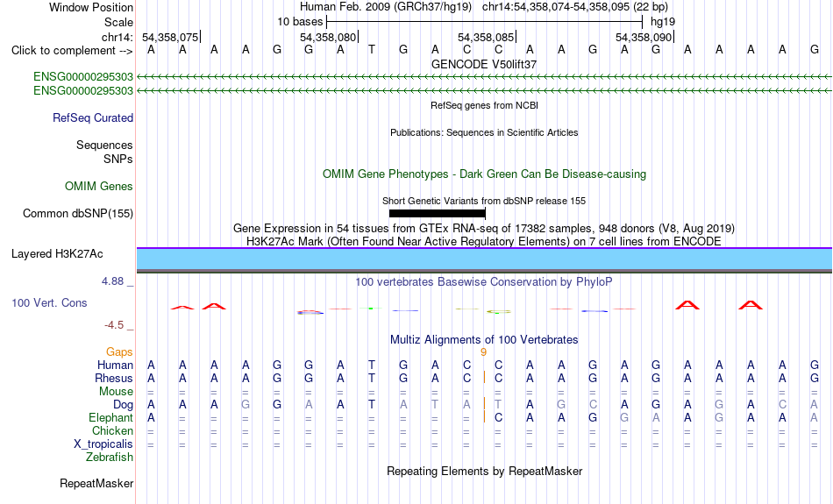Click the 54,358,075 position marker
The height and width of the screenshot is (504, 833).
click(x=170, y=37)
